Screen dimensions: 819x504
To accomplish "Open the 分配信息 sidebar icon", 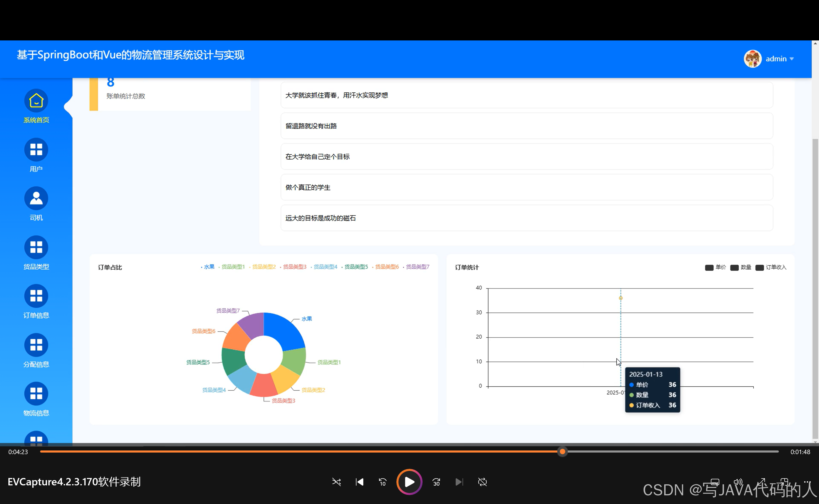I will 36,345.
